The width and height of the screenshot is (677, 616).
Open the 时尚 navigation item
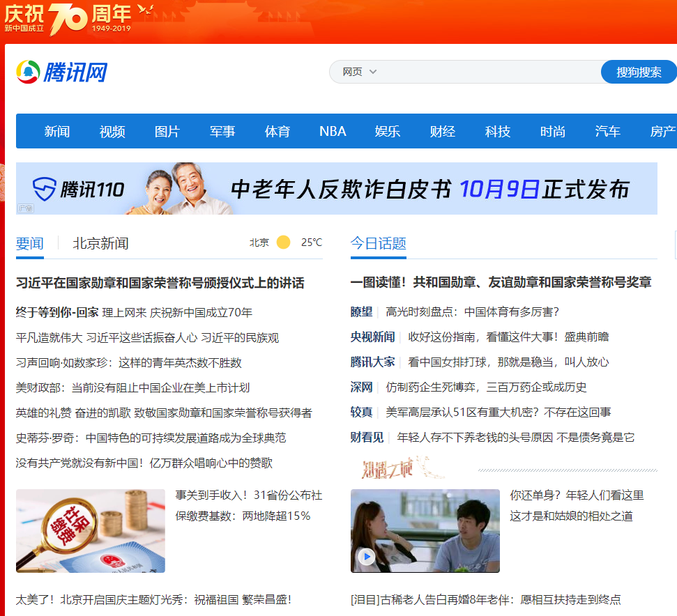pos(553,131)
